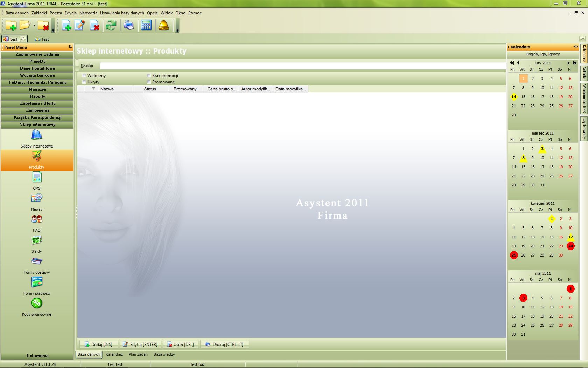Open the overflow arrow after the bell icon
The height and width of the screenshot is (368, 588).
[x=177, y=31]
